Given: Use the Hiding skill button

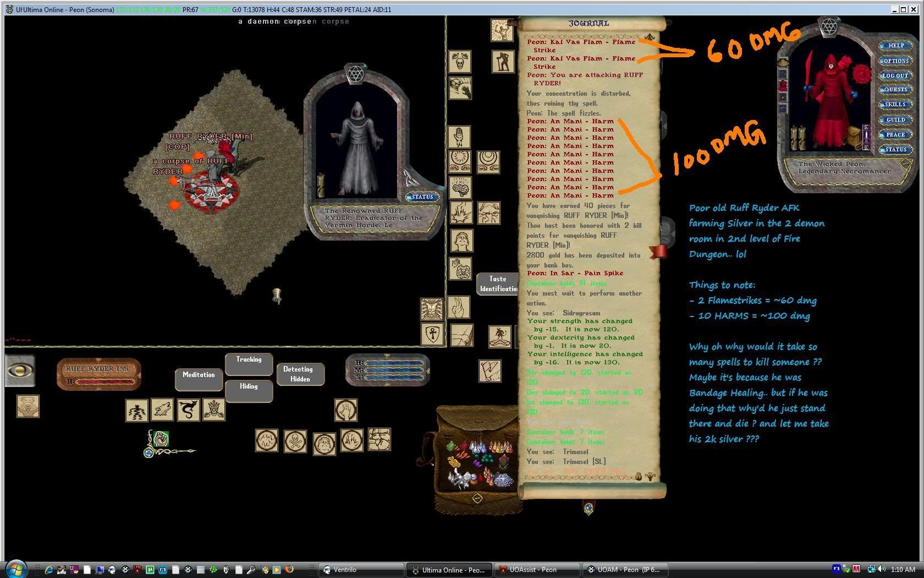Looking at the screenshot, I should (x=249, y=391).
